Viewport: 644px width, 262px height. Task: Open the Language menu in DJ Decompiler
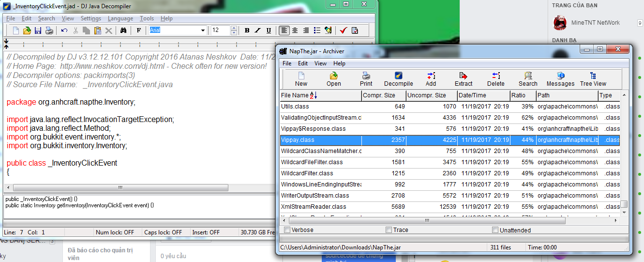click(120, 18)
